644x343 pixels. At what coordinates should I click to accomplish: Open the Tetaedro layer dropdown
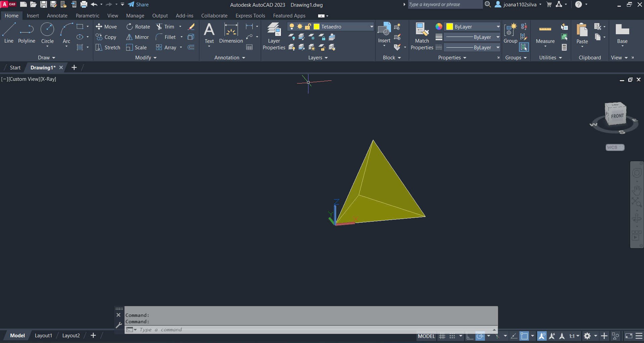(371, 26)
